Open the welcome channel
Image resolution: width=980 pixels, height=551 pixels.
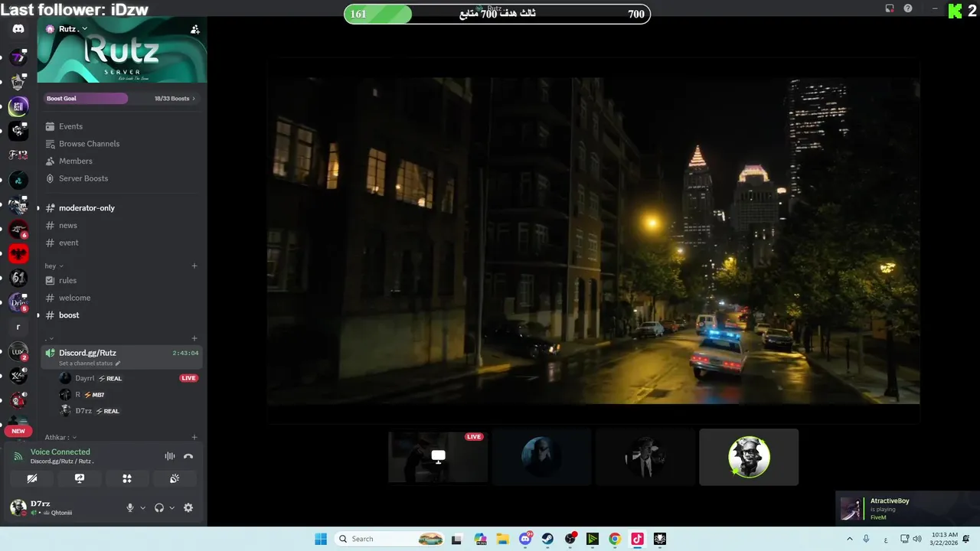tap(122, 298)
